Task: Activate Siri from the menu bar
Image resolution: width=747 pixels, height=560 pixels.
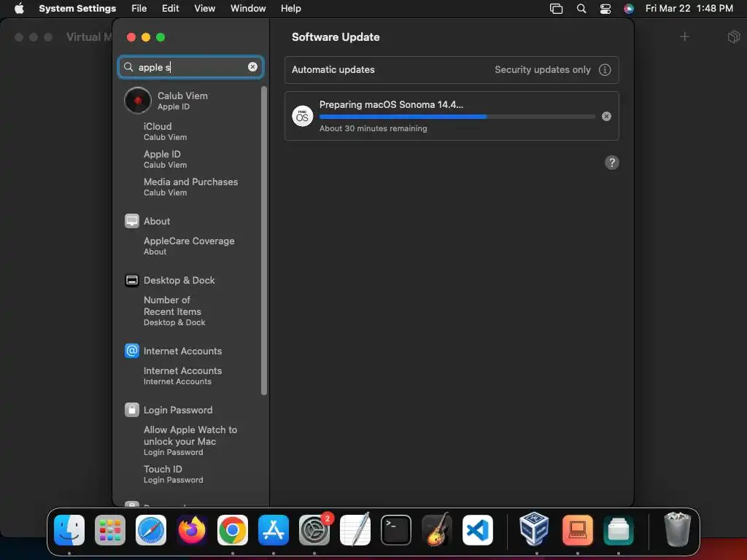Action: [629, 9]
